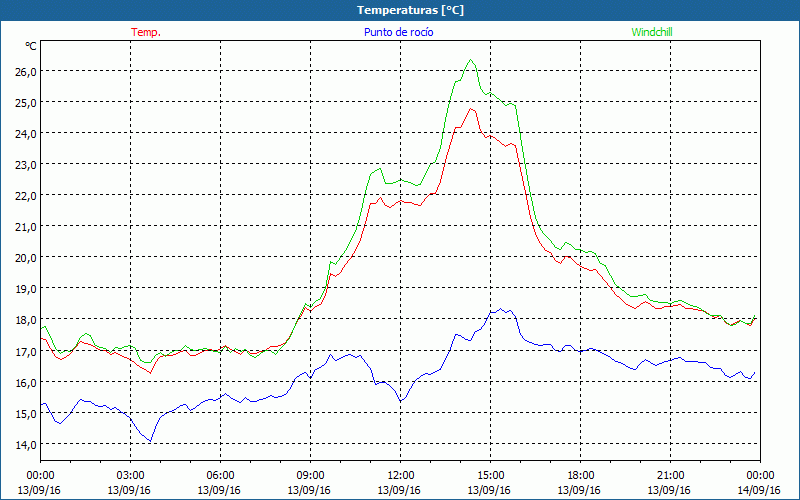800x500 pixels.
Task: Click the "13/09/16" date under 15:00
Action: click(489, 490)
